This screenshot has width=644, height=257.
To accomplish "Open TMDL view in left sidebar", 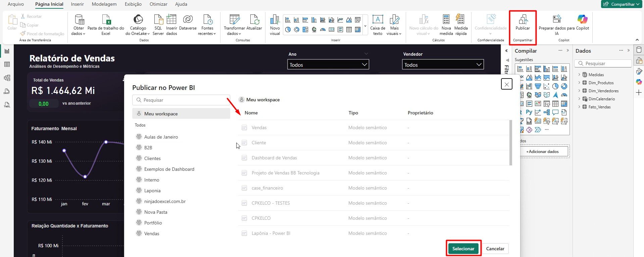I will click(x=7, y=105).
